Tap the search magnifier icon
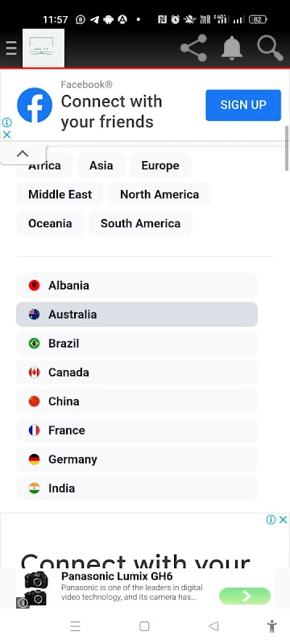This screenshot has width=290, height=644. pyautogui.click(x=271, y=48)
